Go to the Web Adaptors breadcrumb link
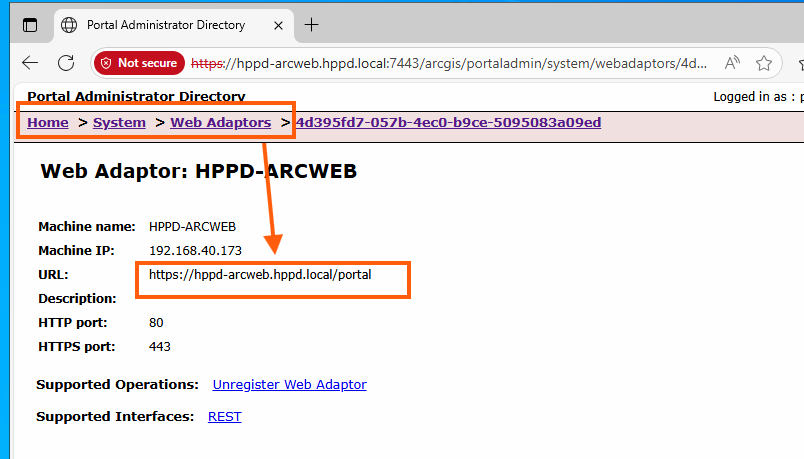 click(220, 123)
